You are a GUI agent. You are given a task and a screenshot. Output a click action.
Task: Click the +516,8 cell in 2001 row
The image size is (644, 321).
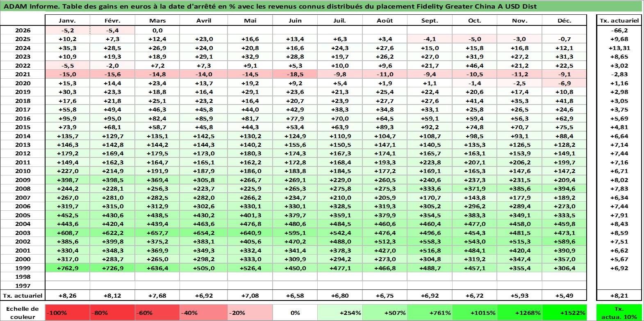430,250
